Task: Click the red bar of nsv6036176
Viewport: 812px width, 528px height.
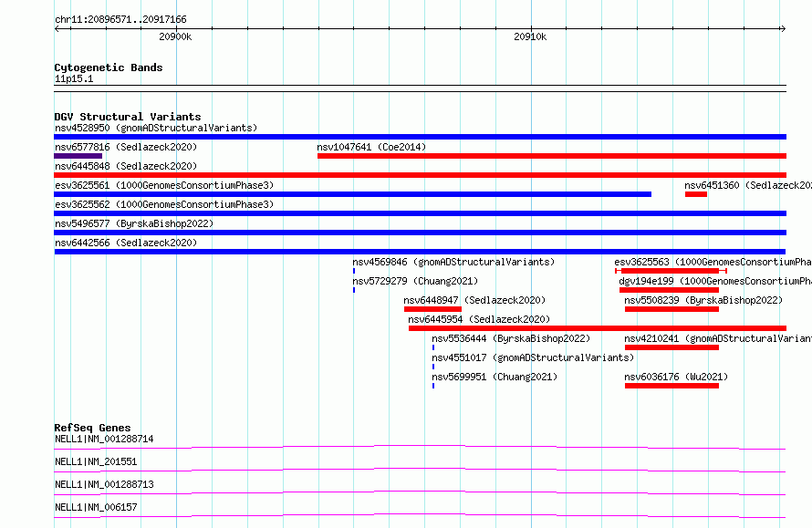Action: pos(671,386)
